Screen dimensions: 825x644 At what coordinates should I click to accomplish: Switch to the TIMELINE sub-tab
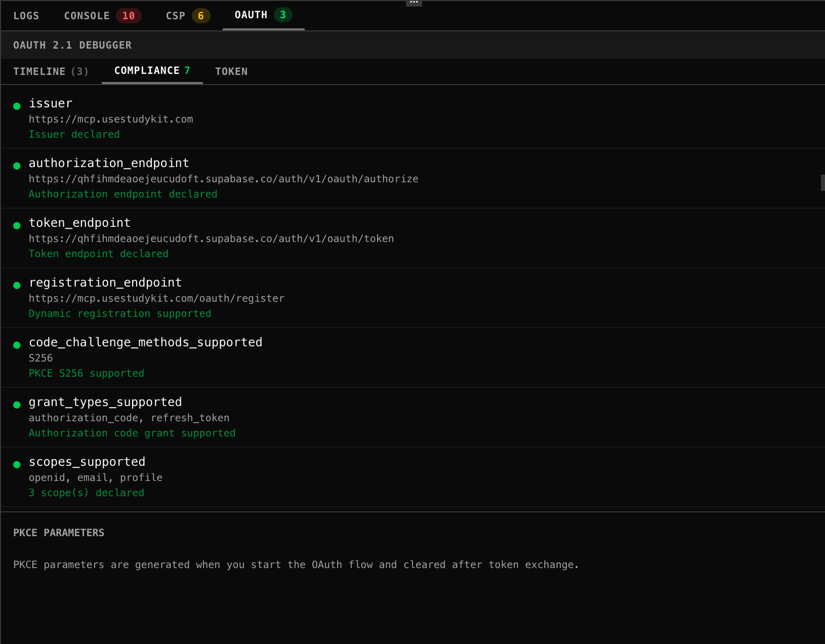[51, 71]
